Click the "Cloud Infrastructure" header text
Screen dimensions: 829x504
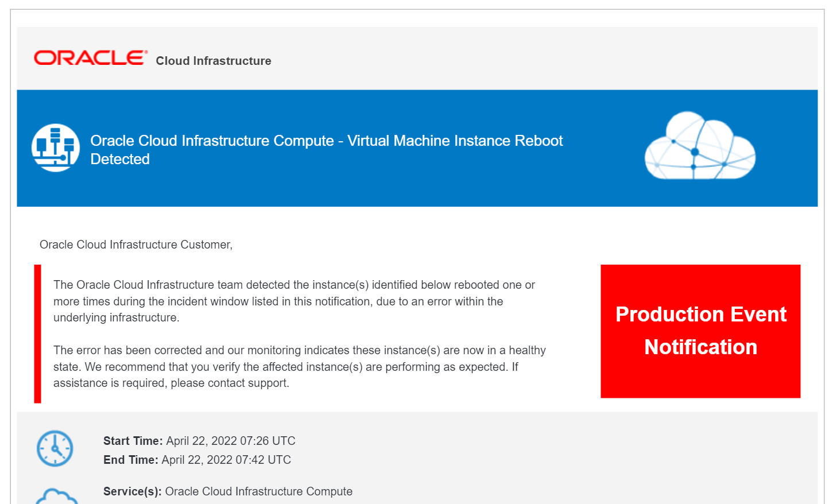coord(214,61)
